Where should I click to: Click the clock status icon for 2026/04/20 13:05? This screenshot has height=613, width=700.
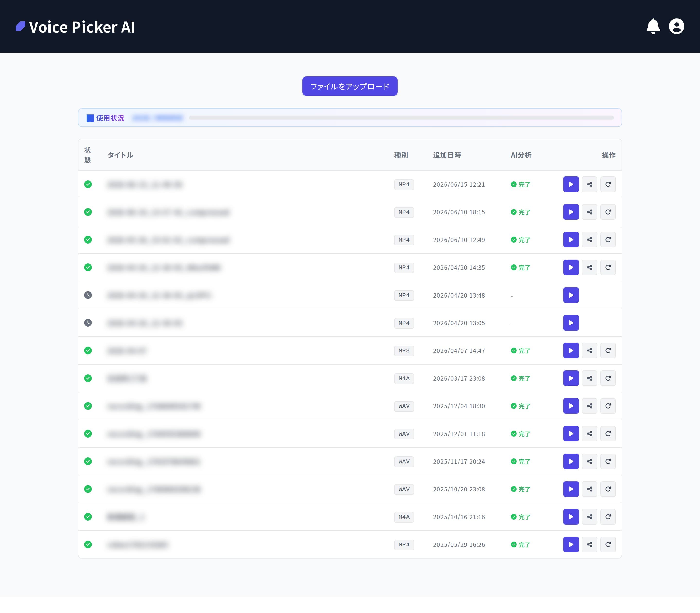(88, 323)
